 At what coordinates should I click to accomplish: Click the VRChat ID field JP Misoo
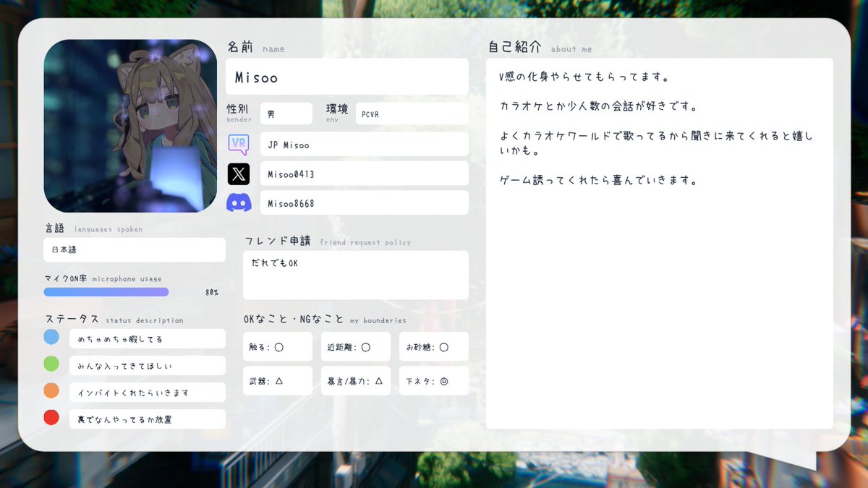[365, 144]
